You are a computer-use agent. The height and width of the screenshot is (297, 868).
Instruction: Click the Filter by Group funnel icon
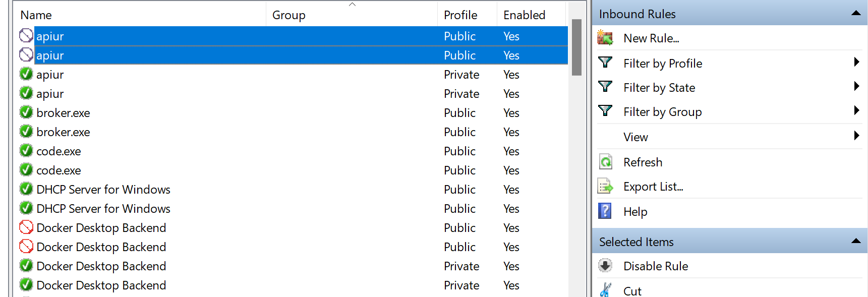pos(605,111)
